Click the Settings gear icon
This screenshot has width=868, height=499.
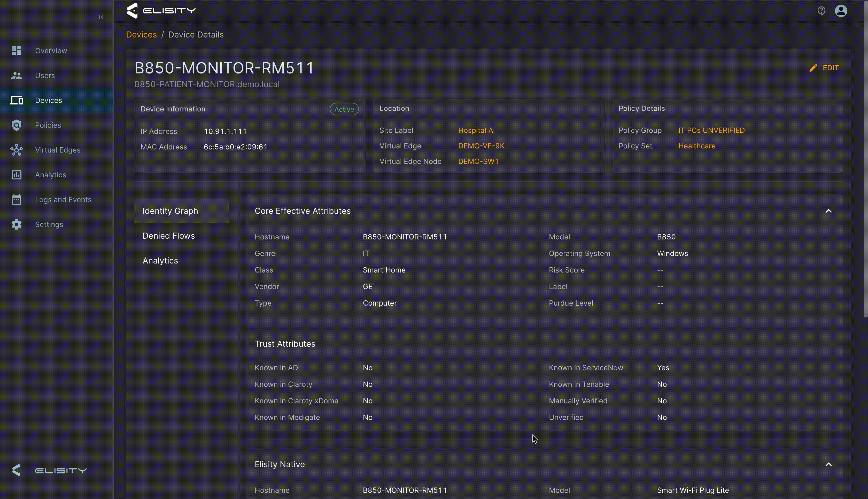17,224
